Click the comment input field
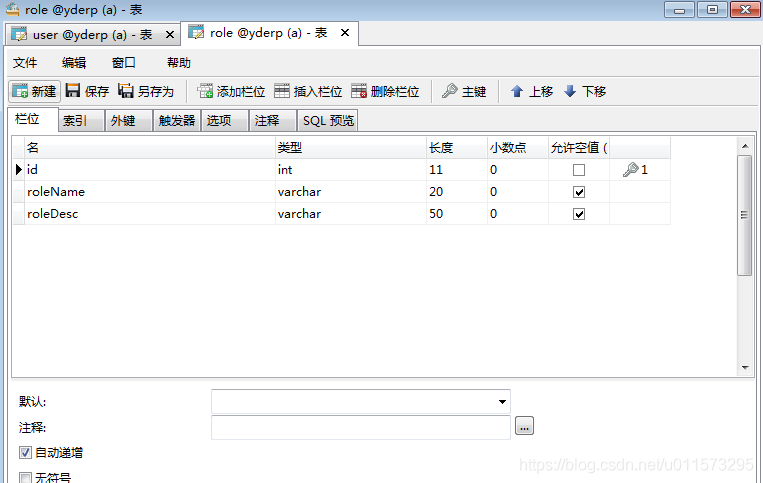This screenshot has height=483, width=763. tap(361, 428)
